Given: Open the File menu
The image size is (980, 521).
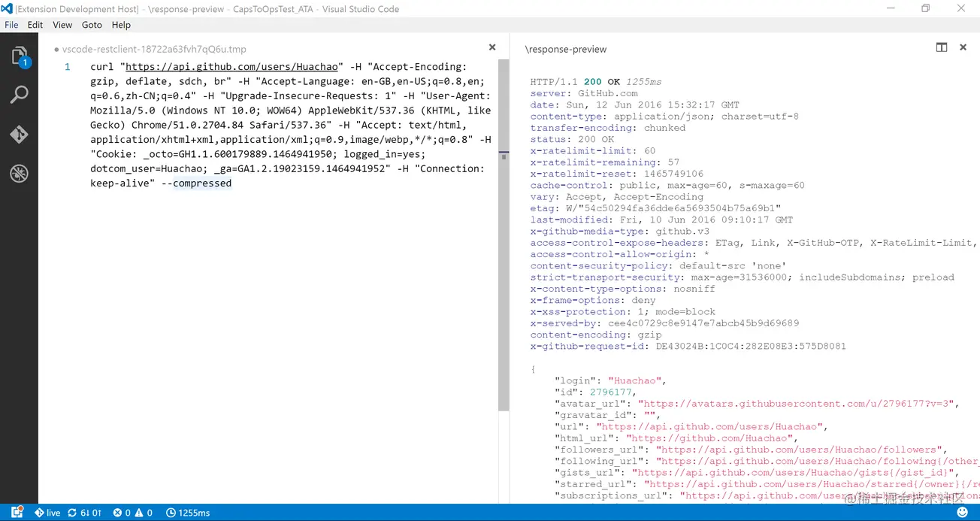Looking at the screenshot, I should tap(11, 25).
